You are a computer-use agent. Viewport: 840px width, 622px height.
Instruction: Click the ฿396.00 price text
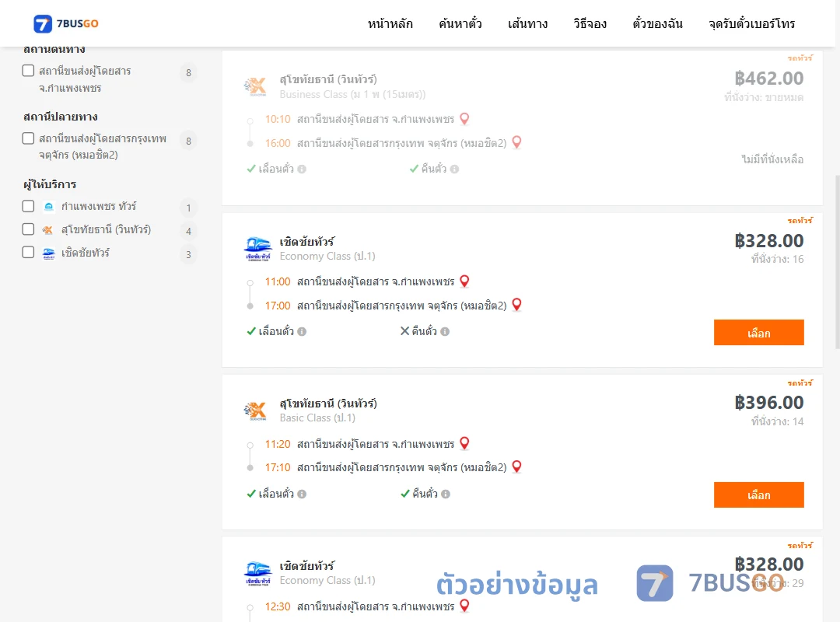768,402
